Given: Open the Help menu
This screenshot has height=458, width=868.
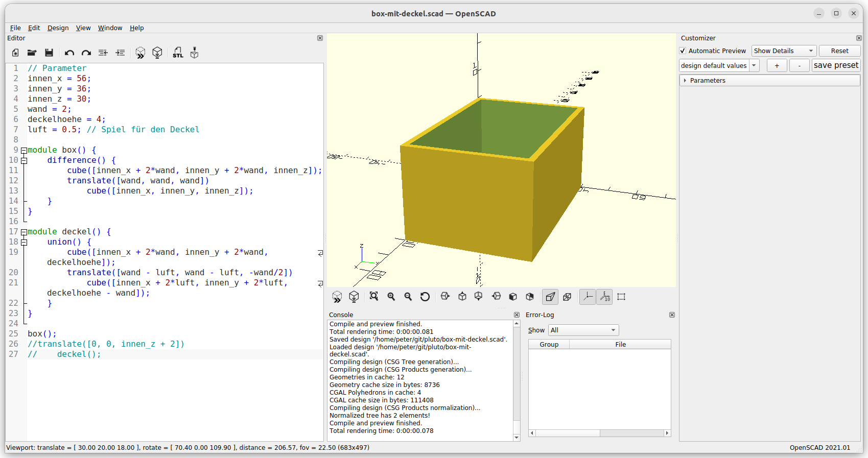Looking at the screenshot, I should [x=136, y=28].
